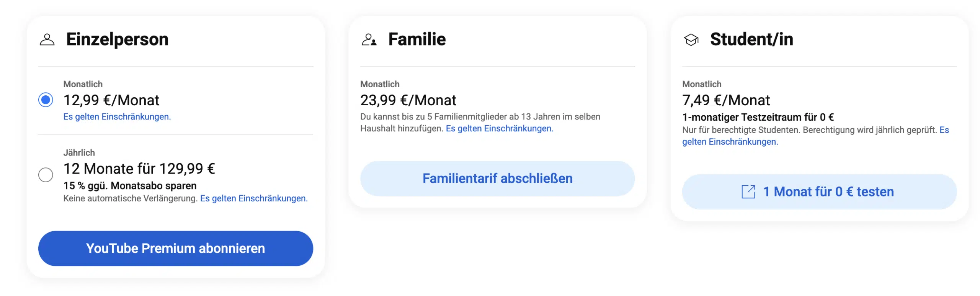
Task: Open restrictions link in yearly plan description
Action: click(254, 198)
